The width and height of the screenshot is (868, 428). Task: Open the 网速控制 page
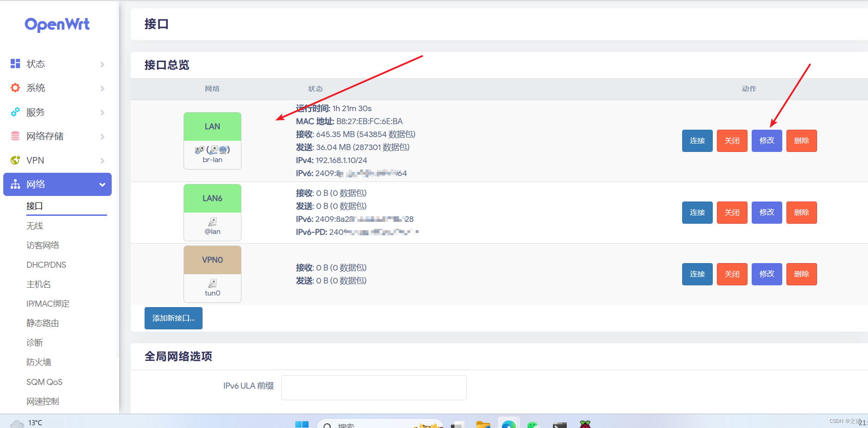tap(43, 401)
